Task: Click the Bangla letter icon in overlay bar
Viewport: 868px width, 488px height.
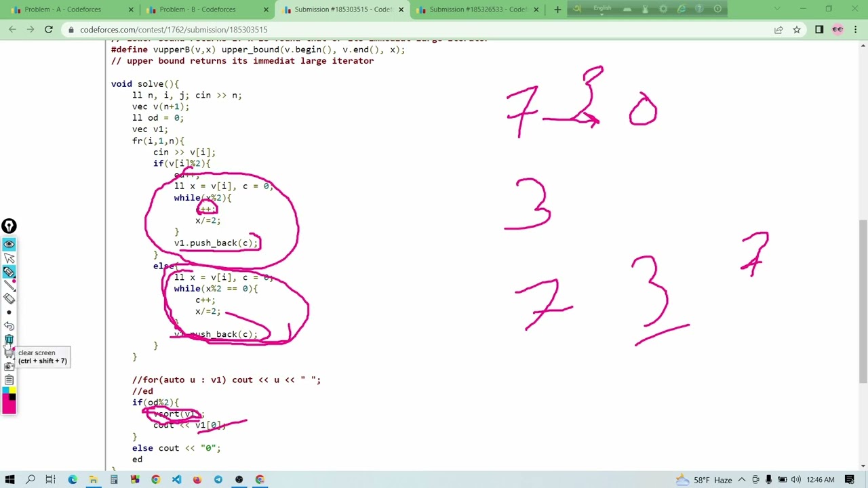Action: pyautogui.click(x=576, y=9)
